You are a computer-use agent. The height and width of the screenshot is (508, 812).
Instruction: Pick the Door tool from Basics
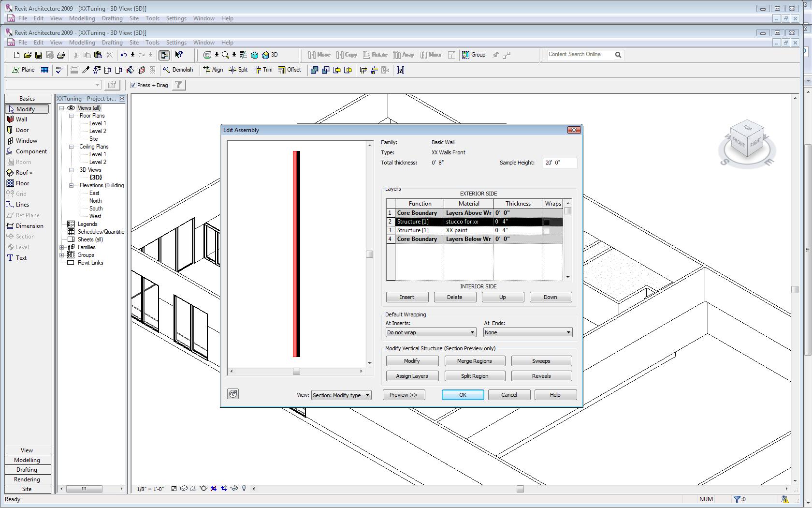tap(22, 130)
